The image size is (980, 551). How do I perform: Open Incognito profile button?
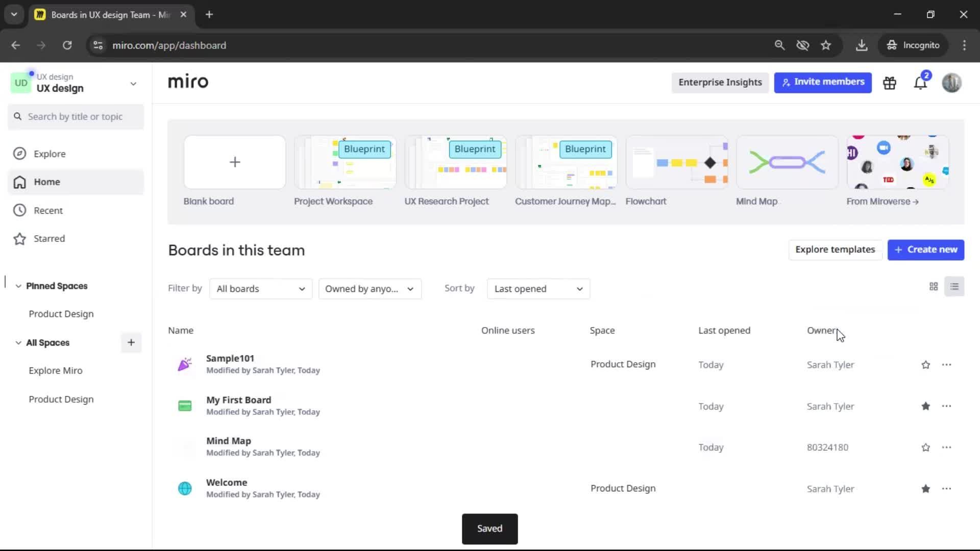(913, 45)
